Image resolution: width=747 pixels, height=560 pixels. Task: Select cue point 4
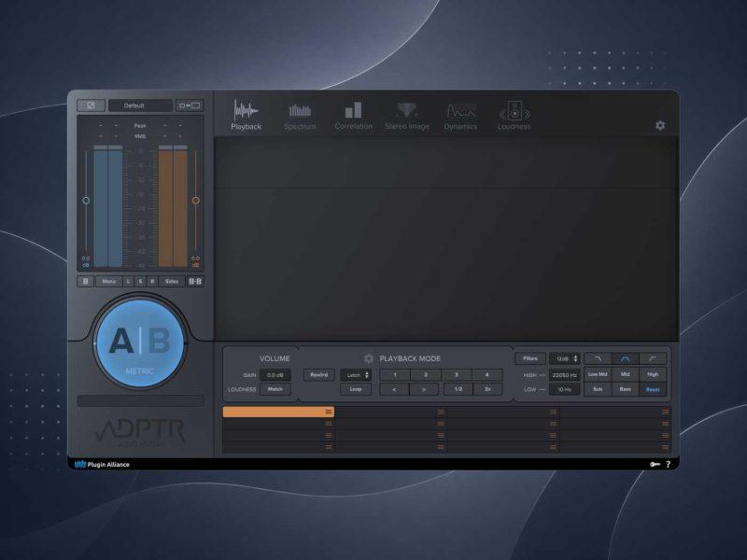pos(486,375)
